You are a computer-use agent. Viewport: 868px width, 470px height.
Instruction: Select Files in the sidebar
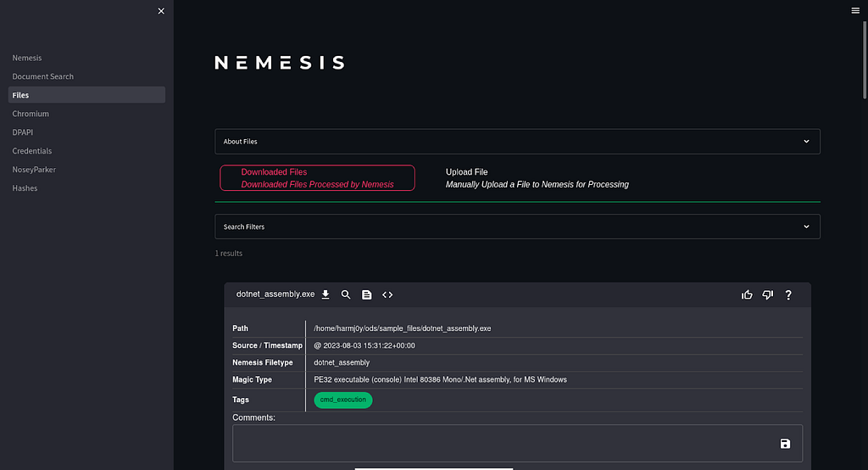[87, 95]
